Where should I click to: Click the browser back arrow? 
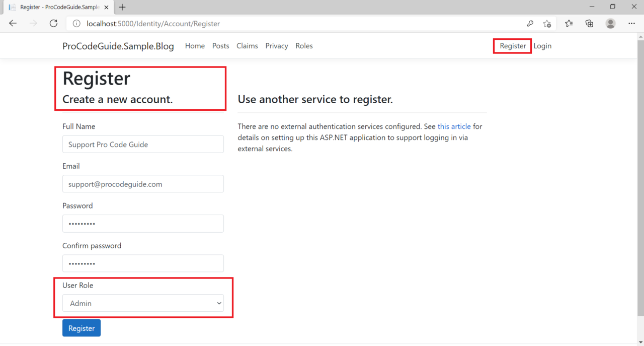[x=13, y=23]
